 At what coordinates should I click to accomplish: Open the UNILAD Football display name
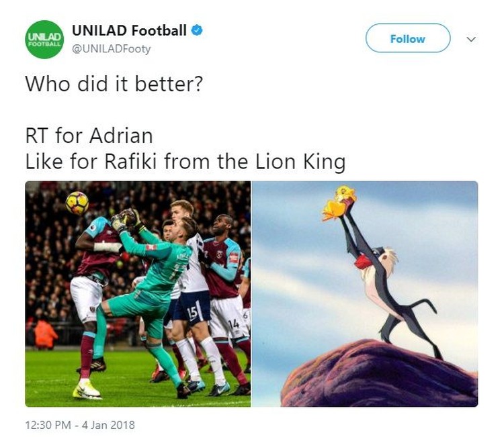(129, 30)
